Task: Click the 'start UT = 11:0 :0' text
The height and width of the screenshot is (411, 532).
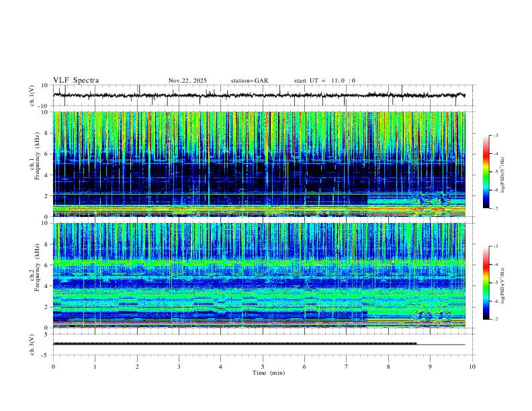Action: coord(324,81)
